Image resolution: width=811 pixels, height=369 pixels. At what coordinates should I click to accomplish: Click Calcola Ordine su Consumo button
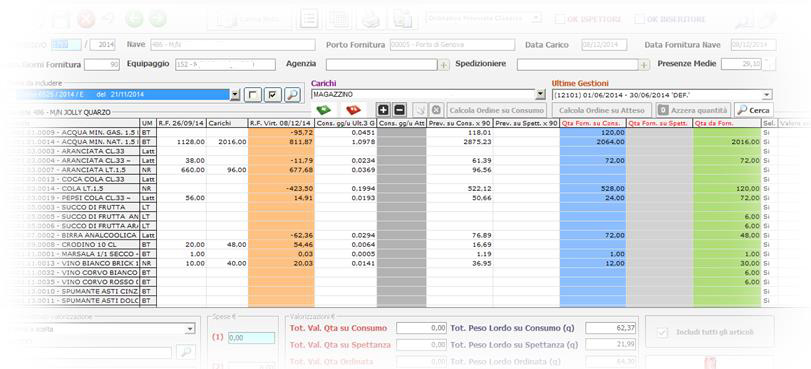[497, 110]
